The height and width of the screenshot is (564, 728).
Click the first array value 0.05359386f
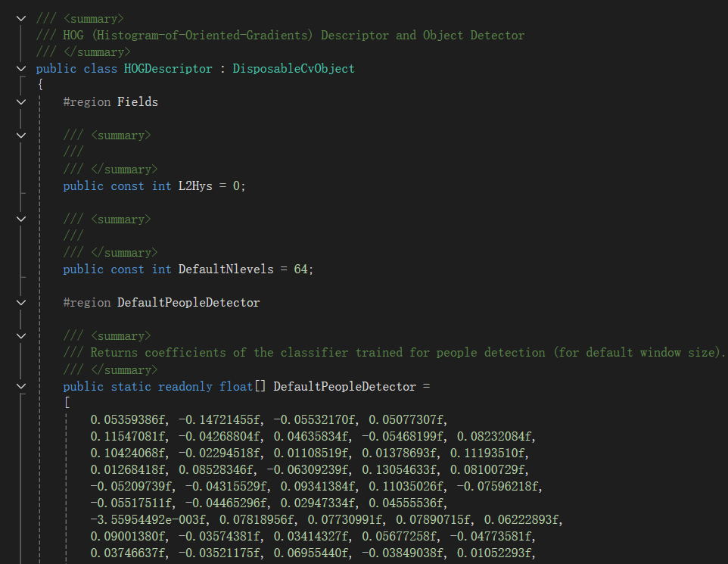(x=127, y=420)
